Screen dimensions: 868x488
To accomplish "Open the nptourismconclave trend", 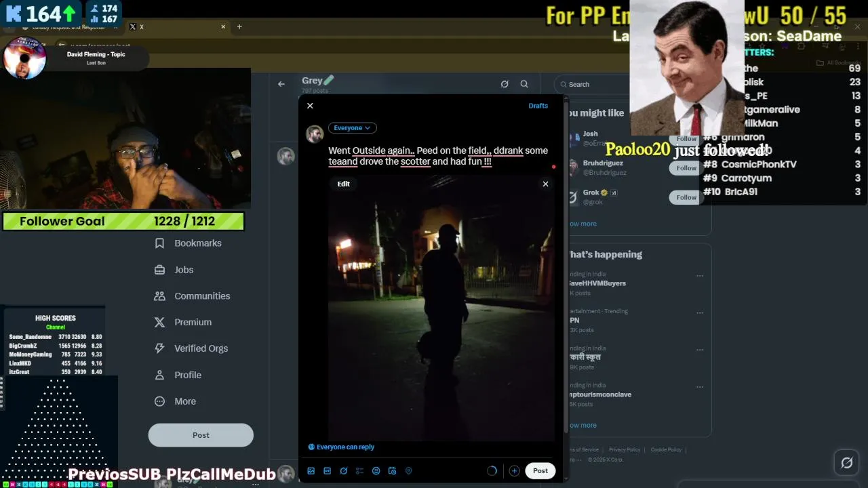I will click(x=600, y=394).
